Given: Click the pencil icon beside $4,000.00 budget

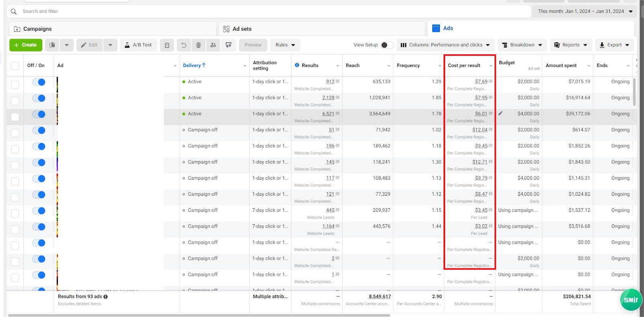Looking at the screenshot, I should point(500,114).
